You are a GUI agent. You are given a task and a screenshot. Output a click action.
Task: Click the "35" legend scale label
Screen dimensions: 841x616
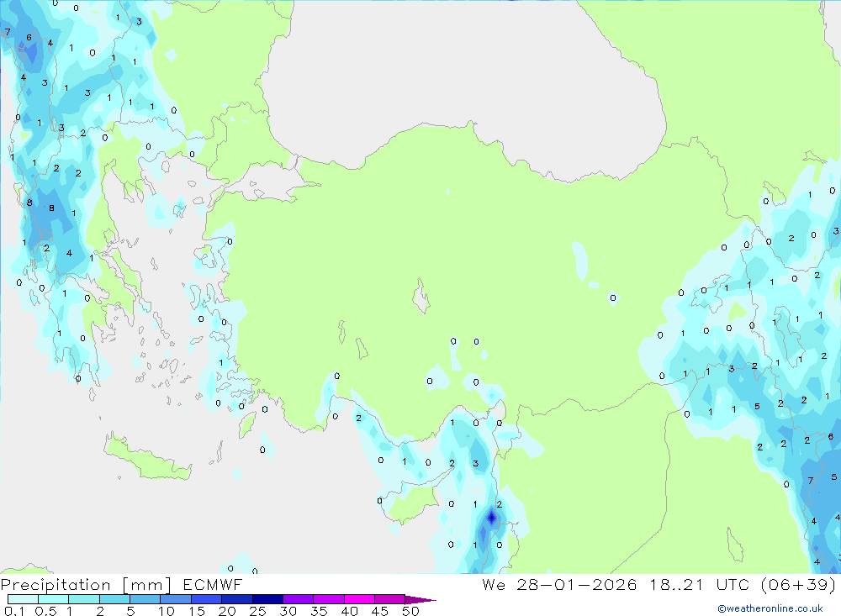pyautogui.click(x=319, y=611)
